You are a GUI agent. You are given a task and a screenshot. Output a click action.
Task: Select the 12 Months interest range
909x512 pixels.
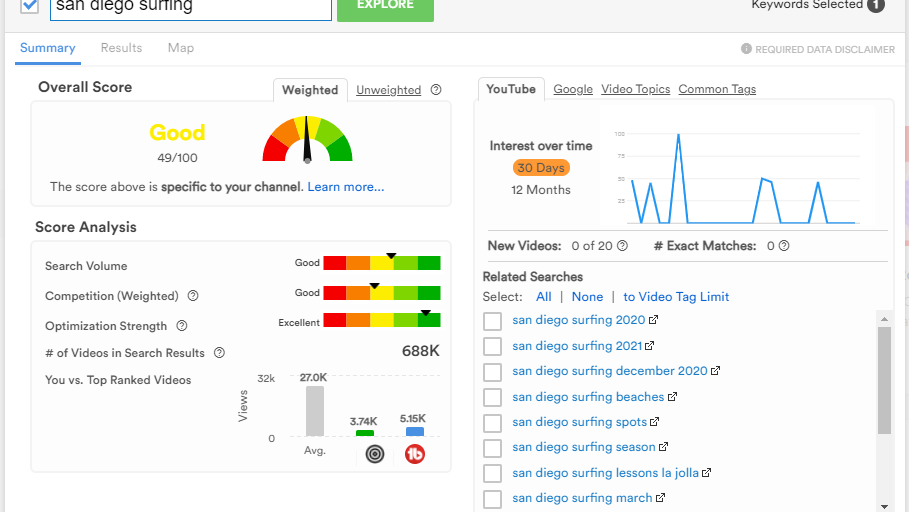tap(541, 190)
